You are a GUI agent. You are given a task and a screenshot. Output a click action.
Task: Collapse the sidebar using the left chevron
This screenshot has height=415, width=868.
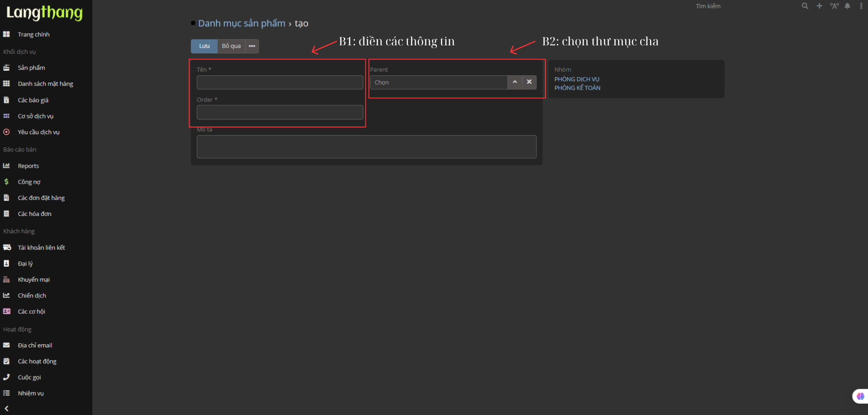coord(6,408)
